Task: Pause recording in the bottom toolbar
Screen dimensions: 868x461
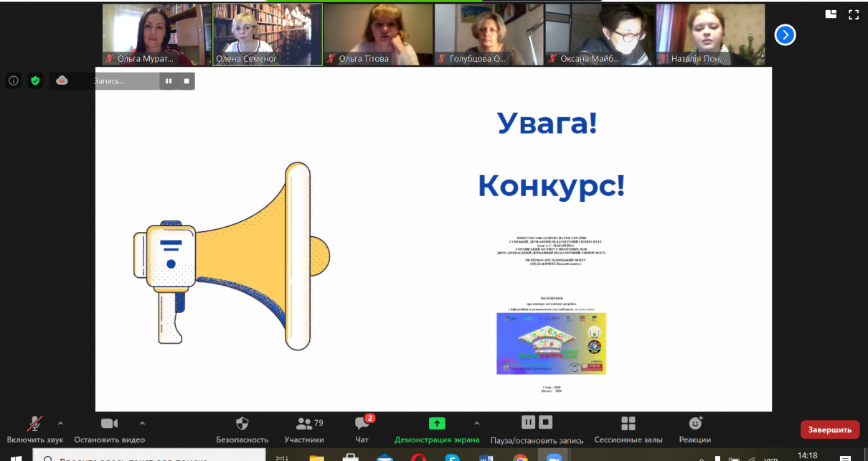Action: point(528,422)
